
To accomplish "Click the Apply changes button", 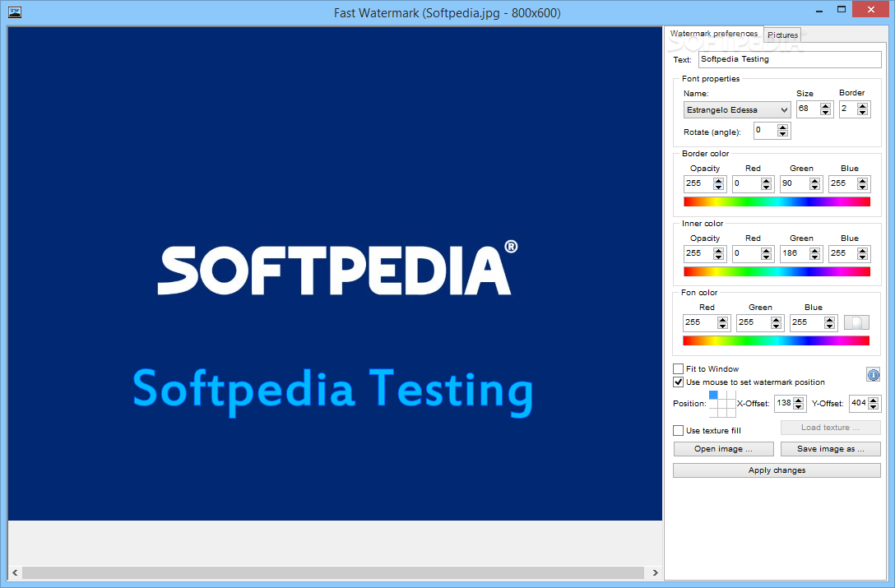I will tap(777, 470).
